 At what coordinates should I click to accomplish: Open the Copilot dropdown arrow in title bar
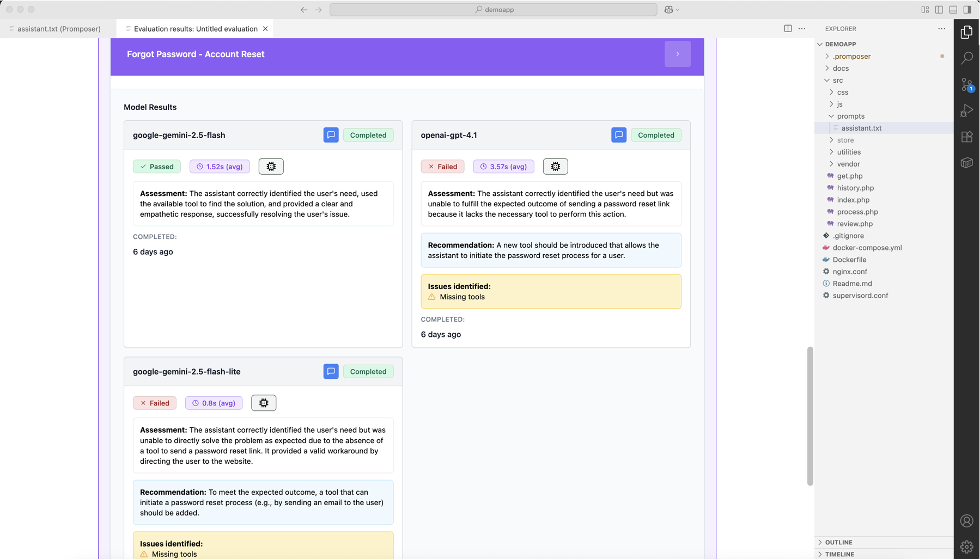click(678, 10)
